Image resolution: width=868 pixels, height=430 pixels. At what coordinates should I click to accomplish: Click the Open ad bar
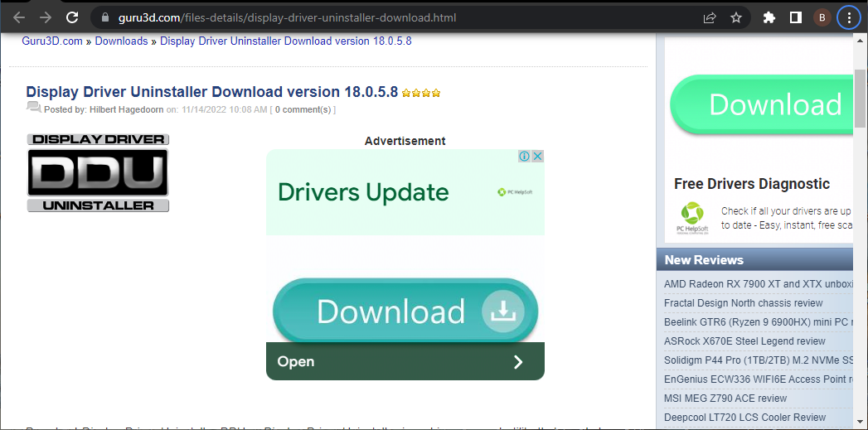405,361
